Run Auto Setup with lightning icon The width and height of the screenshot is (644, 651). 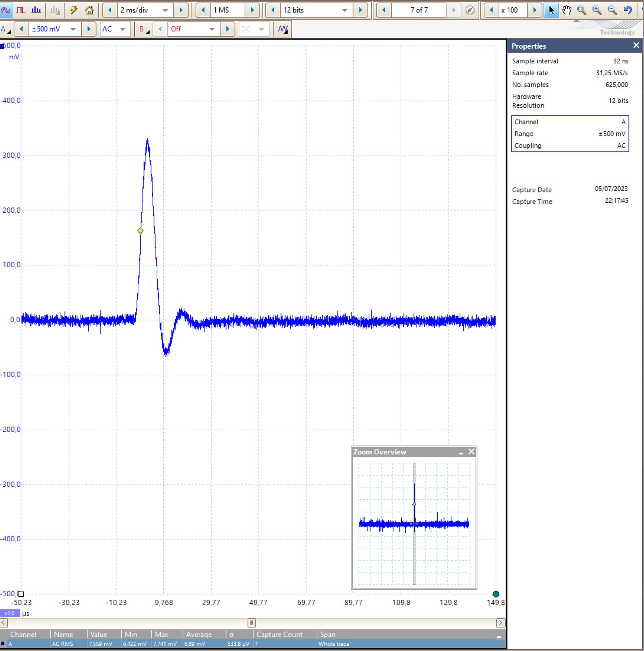pyautogui.click(x=74, y=10)
